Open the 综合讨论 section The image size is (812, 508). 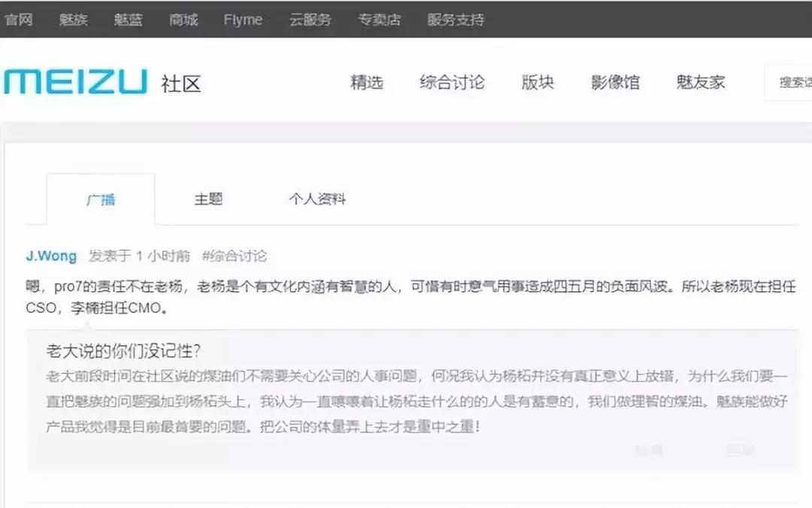pos(452,83)
